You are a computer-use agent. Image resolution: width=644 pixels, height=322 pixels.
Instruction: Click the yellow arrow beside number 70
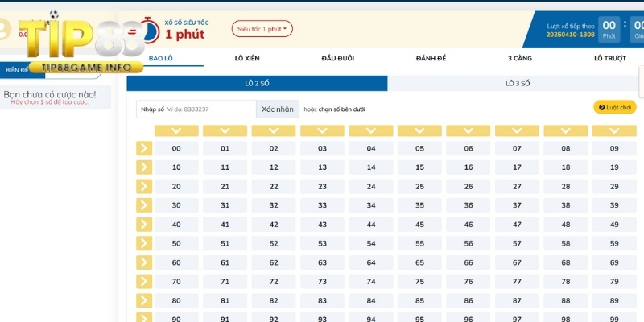[144, 281]
